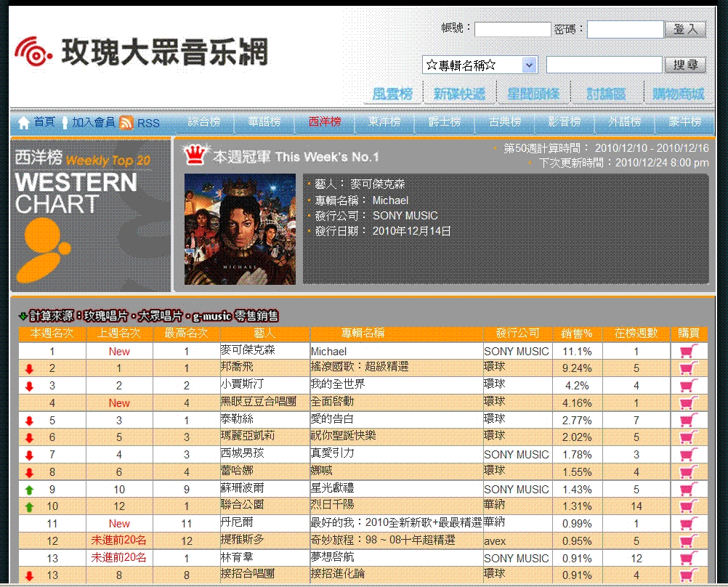
Task: Click the Western Chart Weekly Top 20 banner
Action: point(91,216)
